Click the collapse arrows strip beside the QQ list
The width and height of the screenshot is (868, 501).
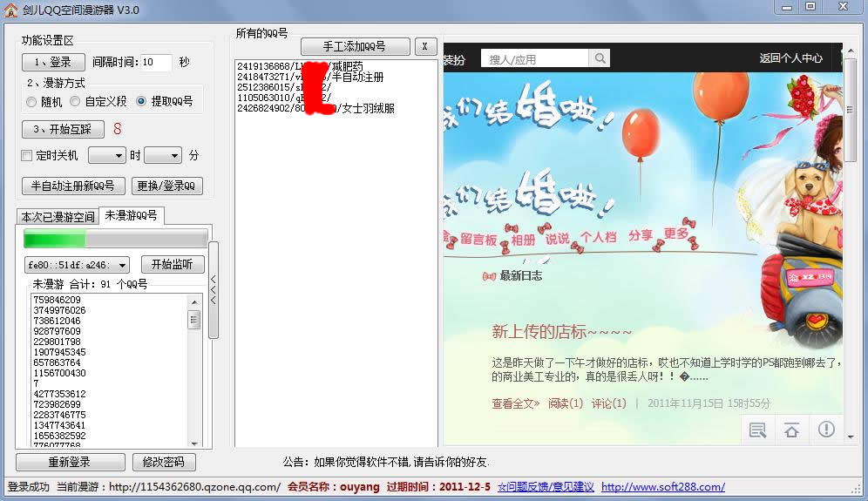point(214,289)
